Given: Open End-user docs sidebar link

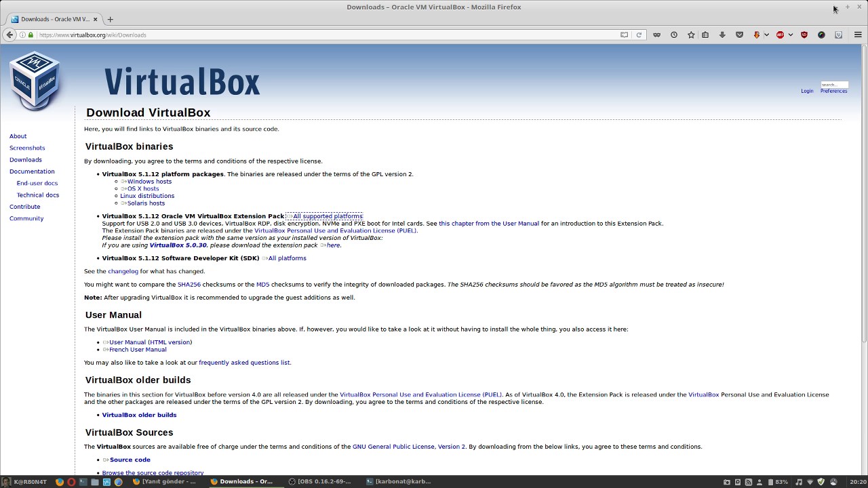Looking at the screenshot, I should coord(37,183).
